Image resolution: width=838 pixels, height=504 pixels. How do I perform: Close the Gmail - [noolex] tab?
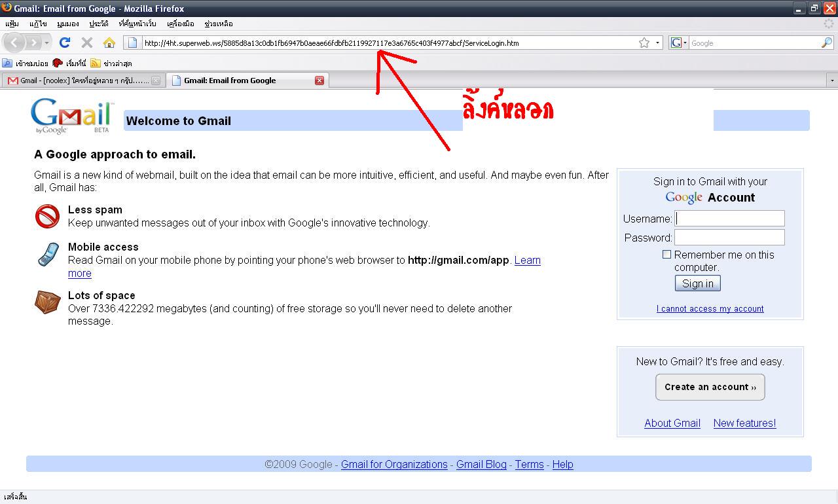click(x=156, y=81)
